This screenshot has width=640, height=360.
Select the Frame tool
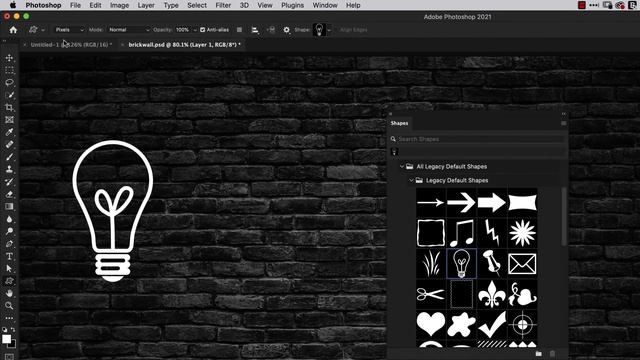click(x=9, y=120)
